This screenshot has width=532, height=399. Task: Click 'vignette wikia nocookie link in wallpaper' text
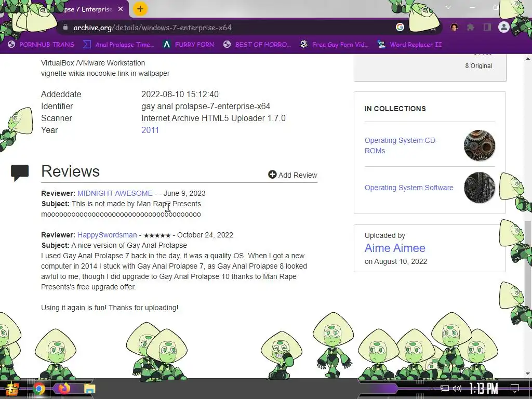pos(105,73)
